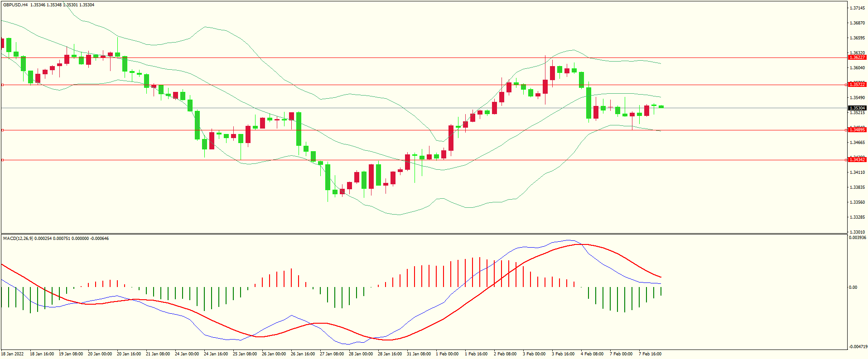Grab left handle of 1.35722 horizontal line
Viewport: 868px width, 359px height.
2,85
